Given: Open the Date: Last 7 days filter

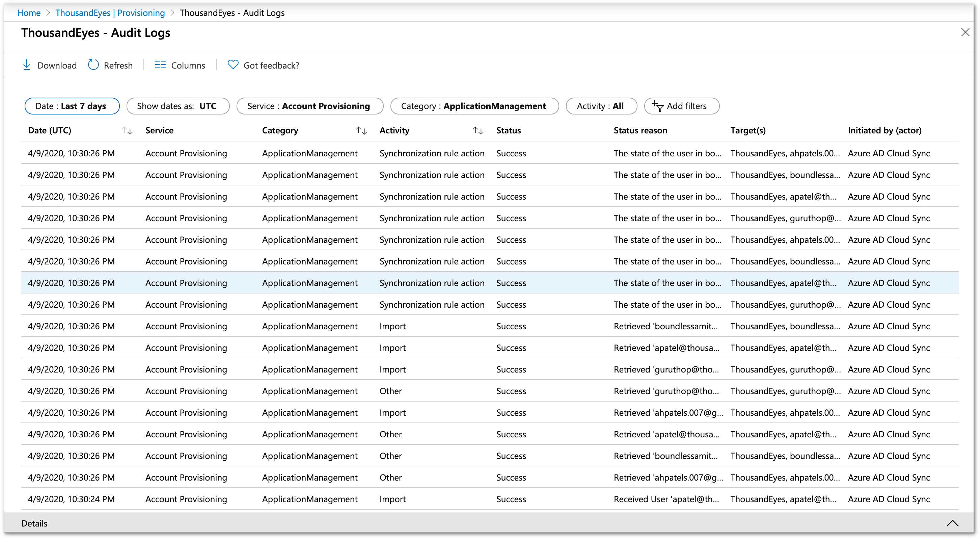Looking at the screenshot, I should click(72, 106).
